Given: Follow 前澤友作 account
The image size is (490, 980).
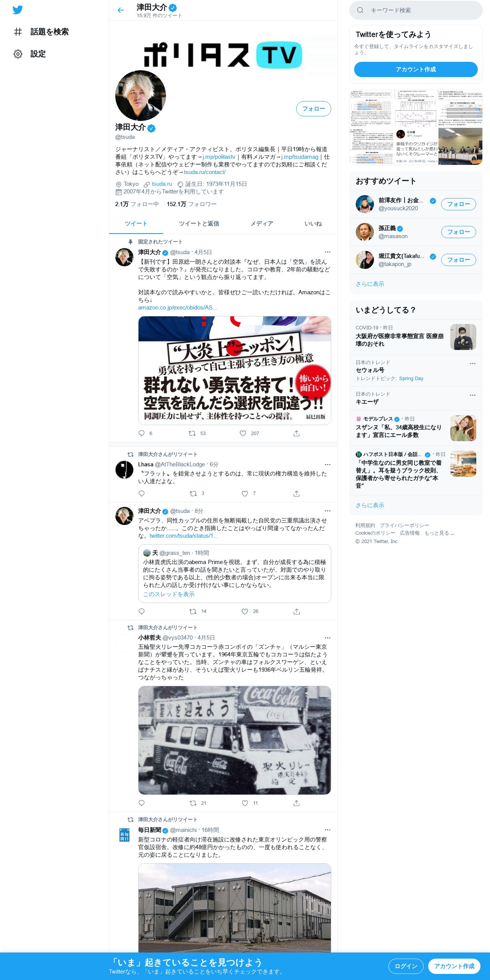Looking at the screenshot, I should [458, 204].
